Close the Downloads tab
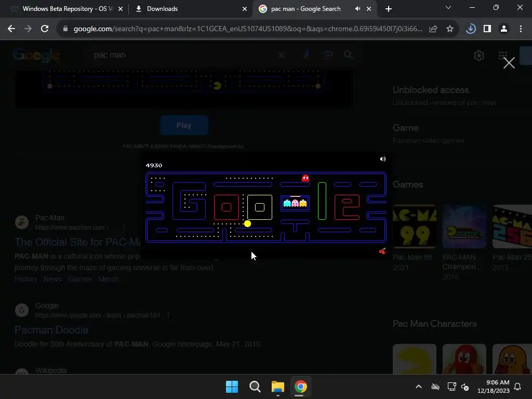The height and width of the screenshot is (399, 532). [245, 9]
